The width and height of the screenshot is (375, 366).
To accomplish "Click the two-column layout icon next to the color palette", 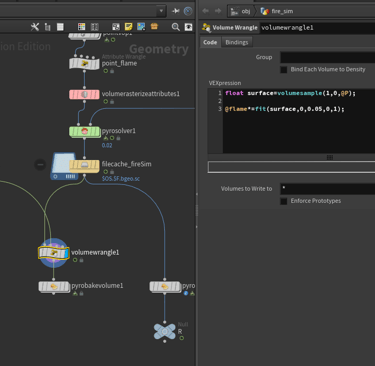I will [x=95, y=27].
